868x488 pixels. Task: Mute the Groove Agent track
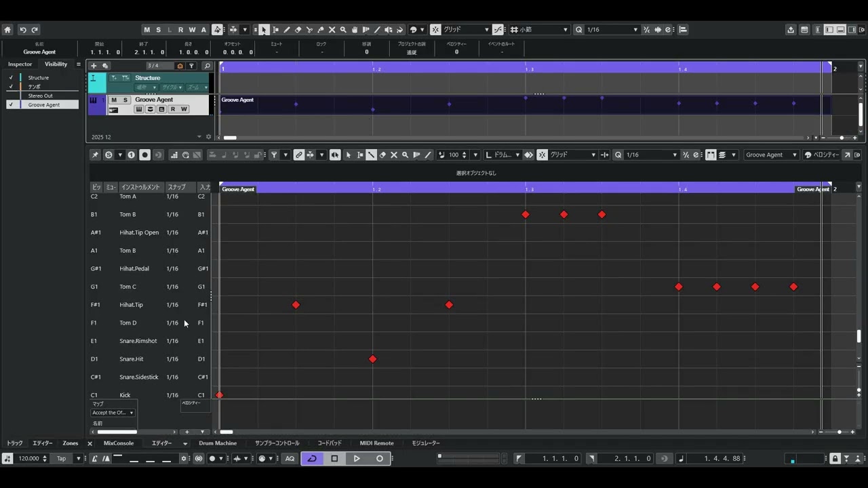tap(114, 100)
